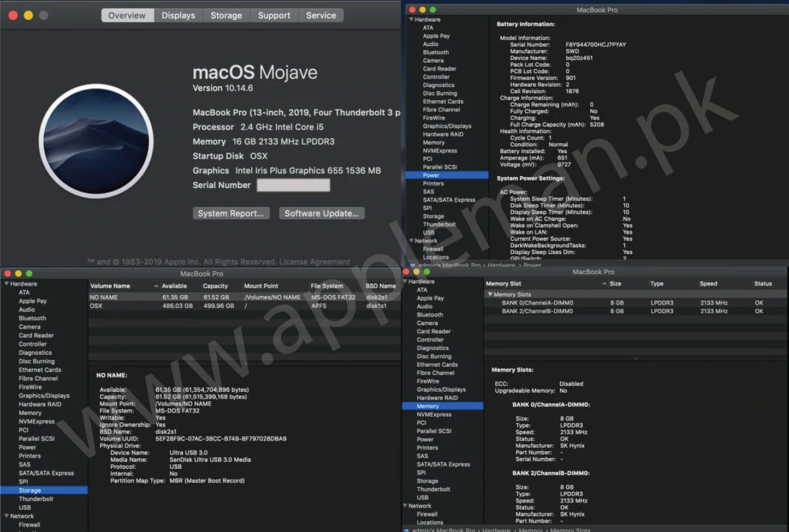Select the Overview tab

pos(127,15)
